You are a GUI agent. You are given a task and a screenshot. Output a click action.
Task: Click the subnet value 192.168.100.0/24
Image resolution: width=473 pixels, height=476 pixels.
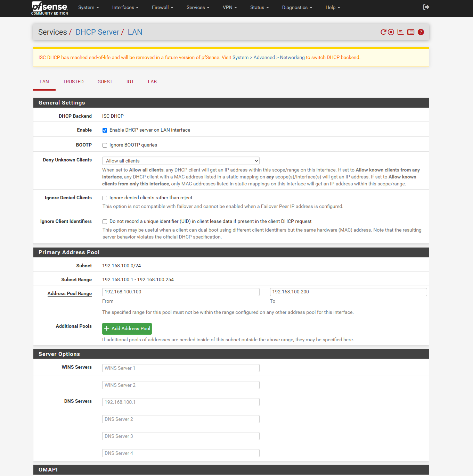[x=121, y=266]
